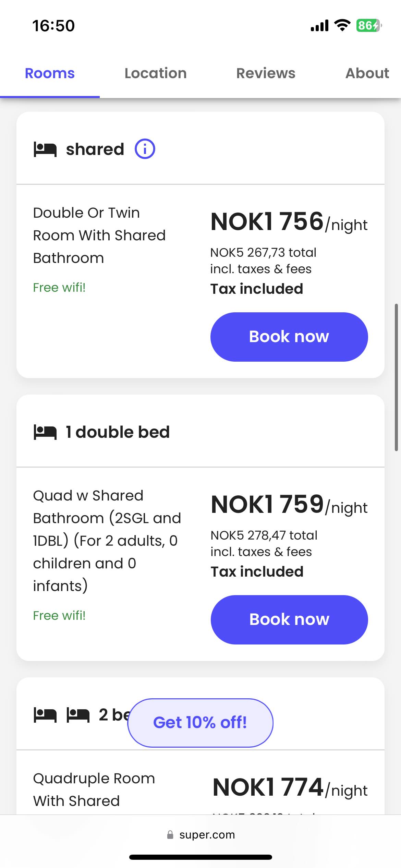Tap the NOK1 774/night price
401x868 pixels.
[x=290, y=788]
